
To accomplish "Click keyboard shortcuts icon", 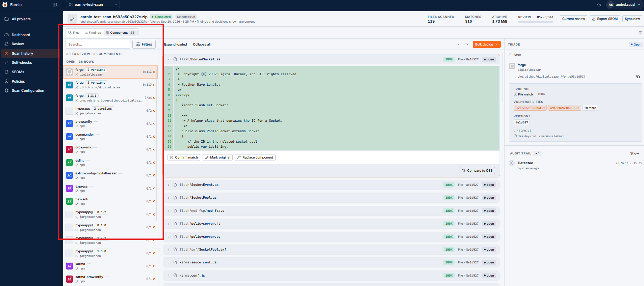I will [x=640, y=33].
